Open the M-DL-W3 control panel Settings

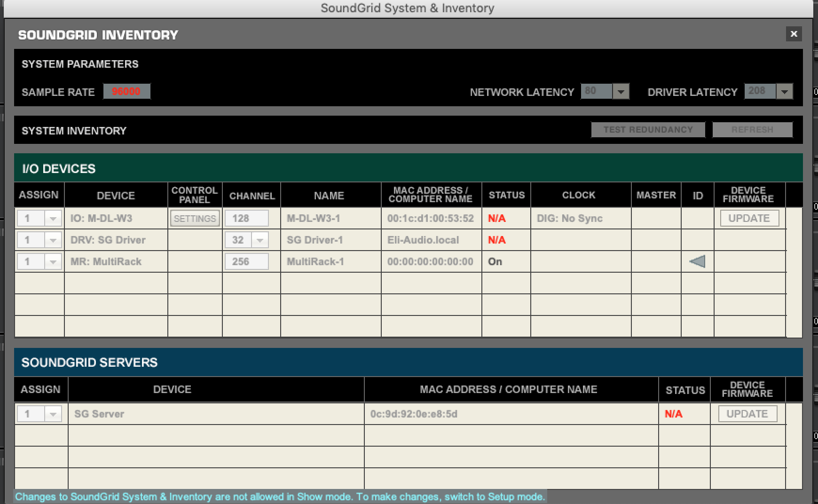(195, 219)
